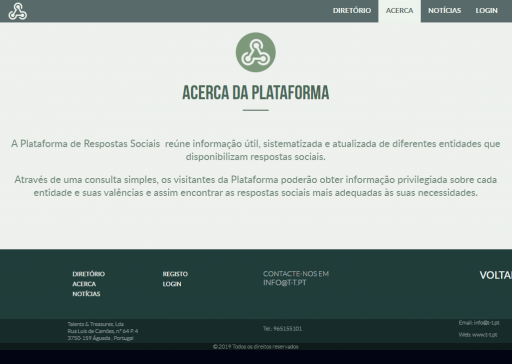Click the footer Login link
This screenshot has width=512, height=364.
click(x=172, y=284)
